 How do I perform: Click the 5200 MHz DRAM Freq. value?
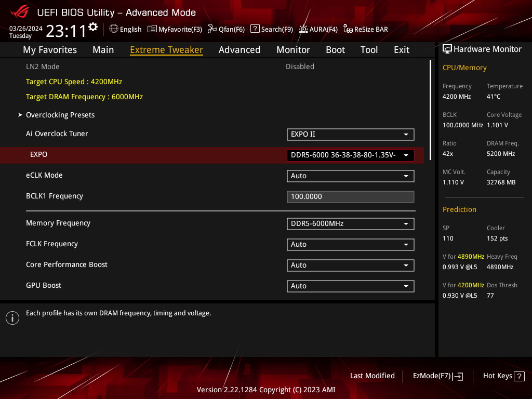(501, 154)
